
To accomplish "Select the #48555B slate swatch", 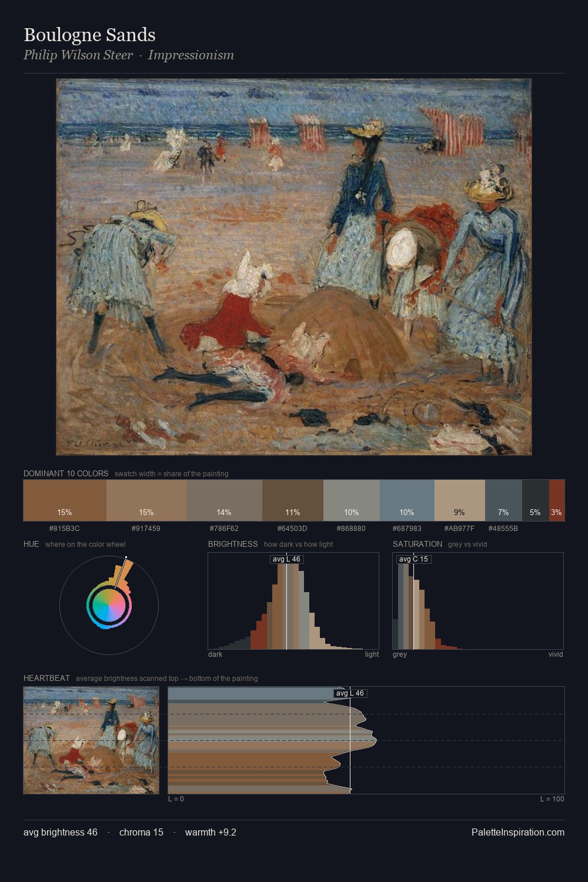I will 503,500.
